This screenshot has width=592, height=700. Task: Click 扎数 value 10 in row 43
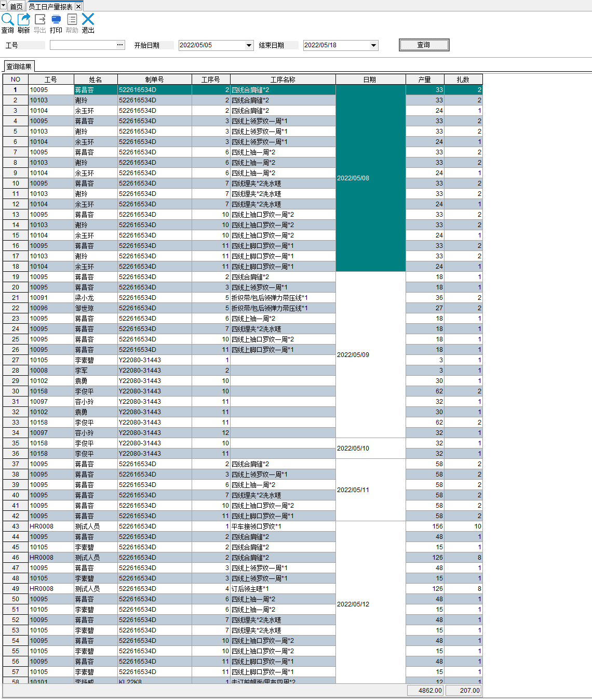pos(463,526)
